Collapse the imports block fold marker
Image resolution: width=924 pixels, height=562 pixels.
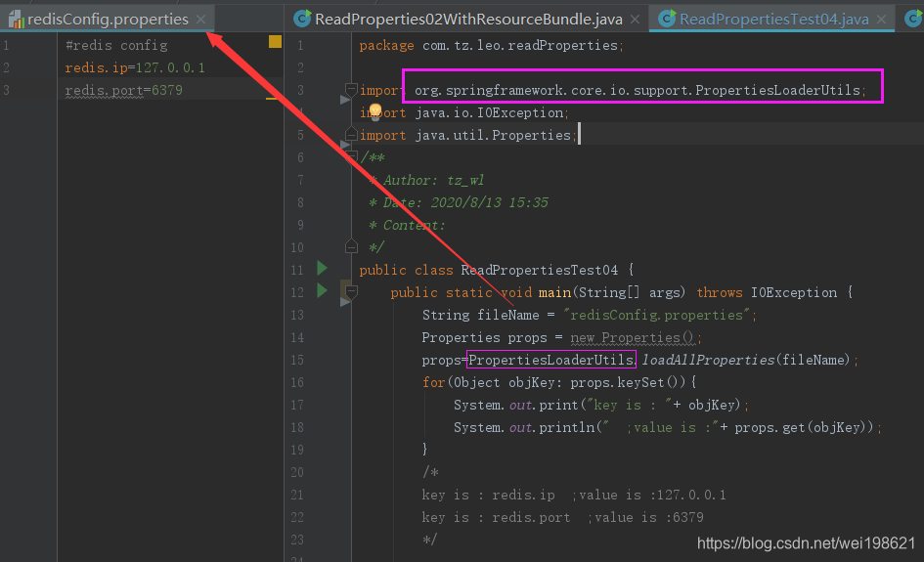pos(351,90)
